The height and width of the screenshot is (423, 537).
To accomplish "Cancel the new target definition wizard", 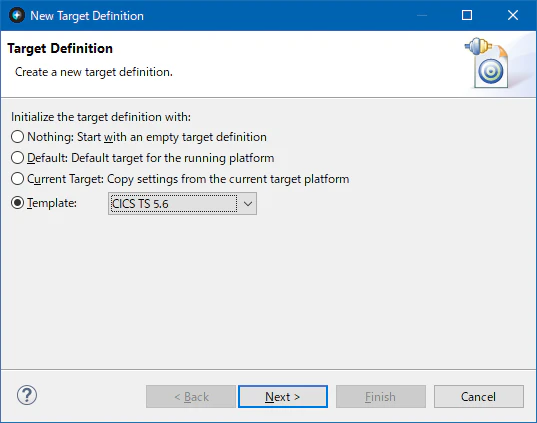I will click(478, 397).
